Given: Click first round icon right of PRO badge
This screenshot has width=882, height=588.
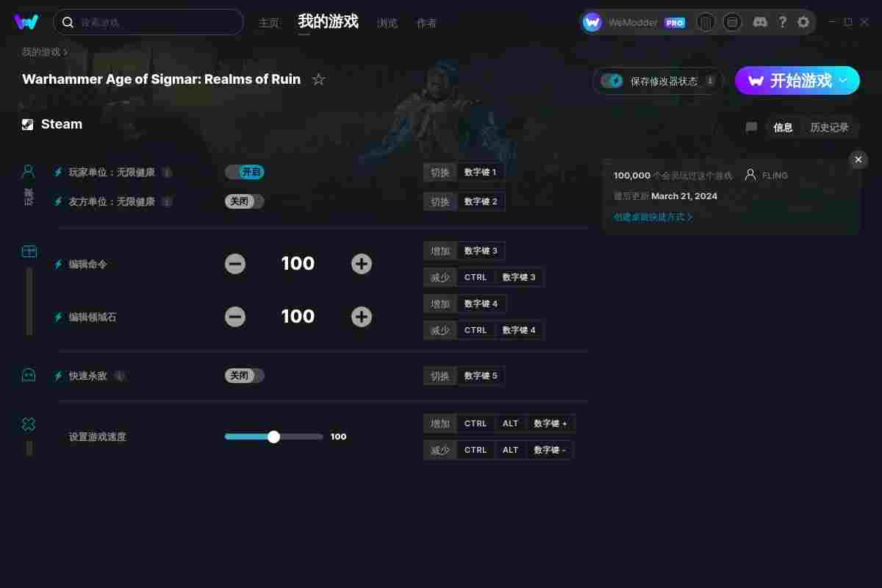Looking at the screenshot, I should [706, 22].
